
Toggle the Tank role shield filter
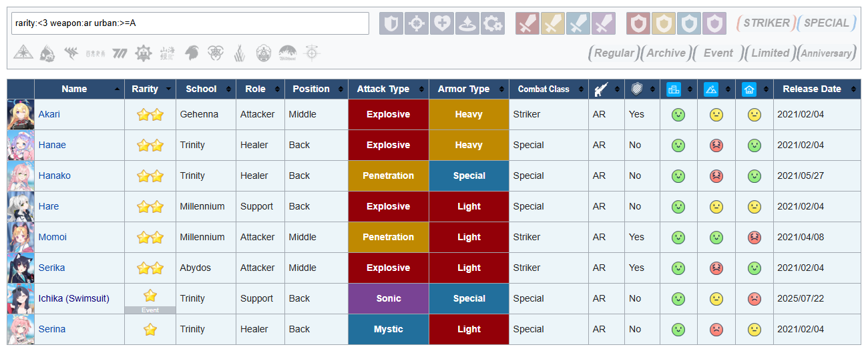(x=391, y=23)
